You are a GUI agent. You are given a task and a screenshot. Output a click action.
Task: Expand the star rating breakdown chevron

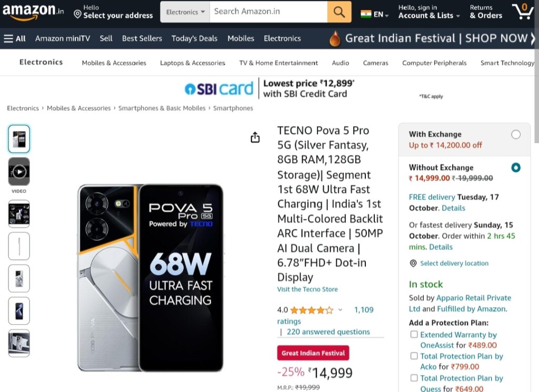click(x=340, y=310)
